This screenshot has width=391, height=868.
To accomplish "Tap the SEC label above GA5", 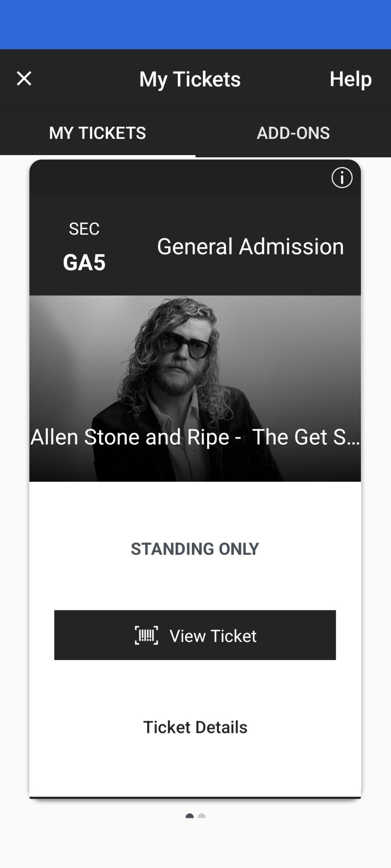I will pos(84,229).
